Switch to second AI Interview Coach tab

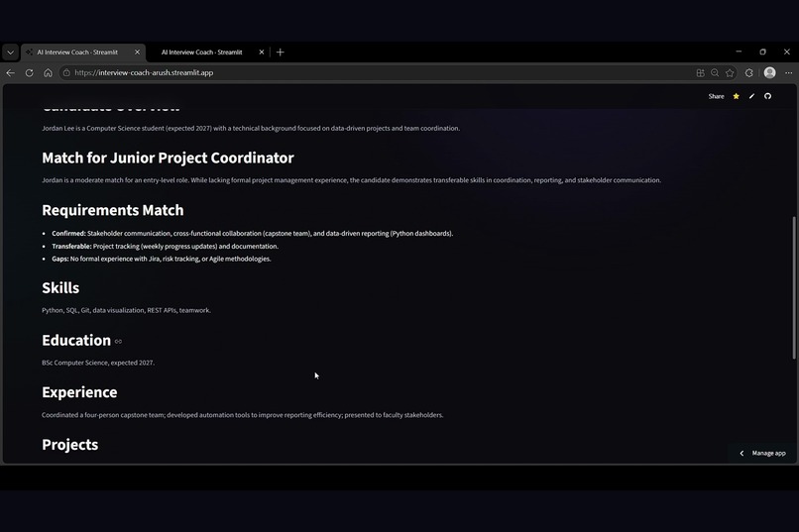202,52
